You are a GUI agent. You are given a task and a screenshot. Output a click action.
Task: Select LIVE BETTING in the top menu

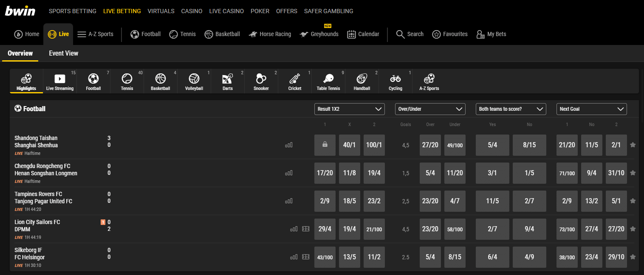[x=122, y=11]
